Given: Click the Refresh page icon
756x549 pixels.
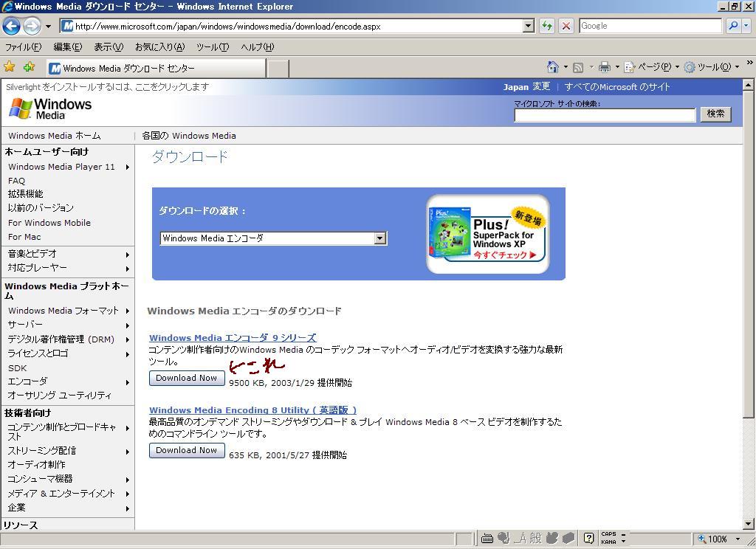Looking at the screenshot, I should point(547,26).
